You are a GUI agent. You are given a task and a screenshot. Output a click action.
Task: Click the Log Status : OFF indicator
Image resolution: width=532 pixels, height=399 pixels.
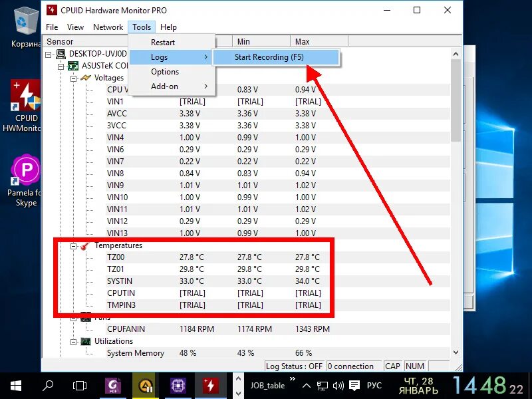pos(294,366)
